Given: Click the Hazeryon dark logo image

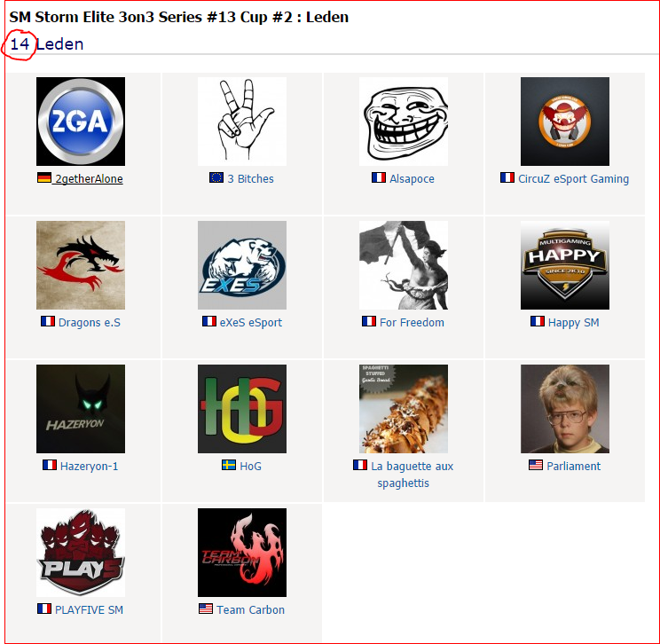Looking at the screenshot, I should pyautogui.click(x=81, y=409).
